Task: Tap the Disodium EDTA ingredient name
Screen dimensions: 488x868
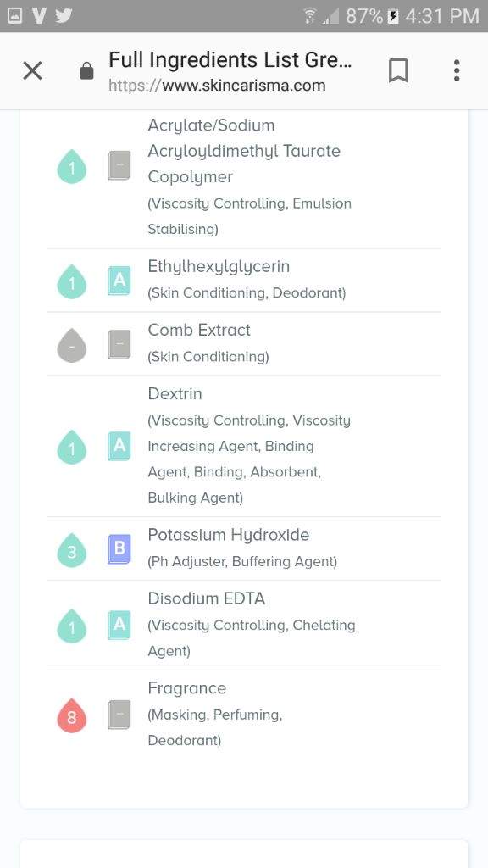Action: coord(207,598)
